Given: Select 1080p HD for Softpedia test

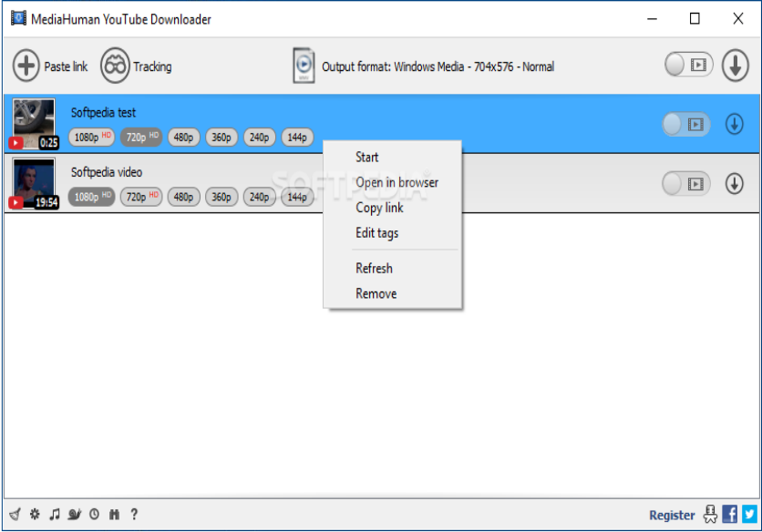Looking at the screenshot, I should [x=92, y=137].
